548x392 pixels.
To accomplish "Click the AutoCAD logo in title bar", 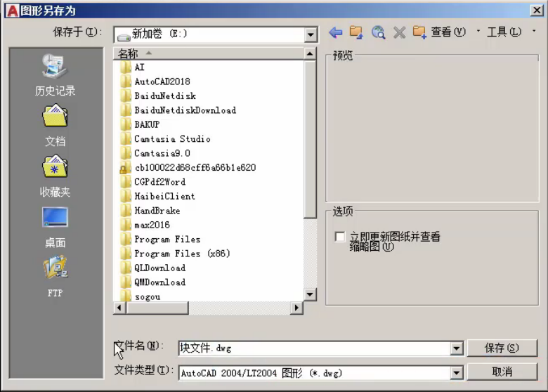I will pos(12,11).
